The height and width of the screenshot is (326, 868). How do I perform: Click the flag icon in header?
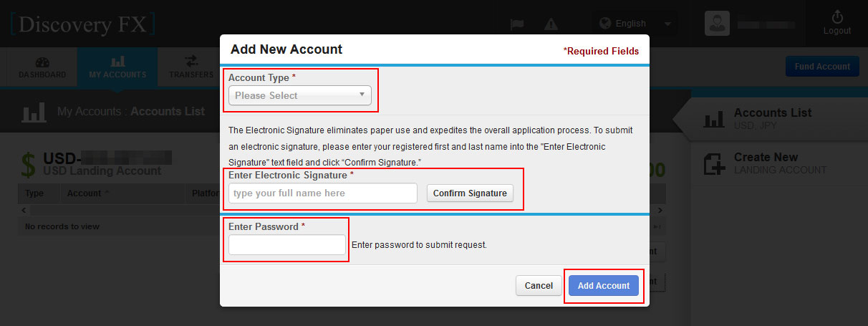click(x=516, y=24)
